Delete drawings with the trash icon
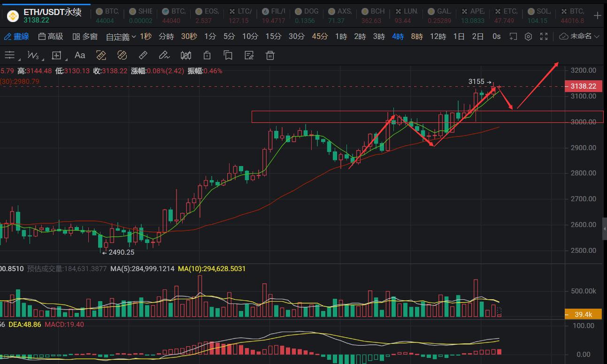The image size is (607, 364). (x=270, y=55)
